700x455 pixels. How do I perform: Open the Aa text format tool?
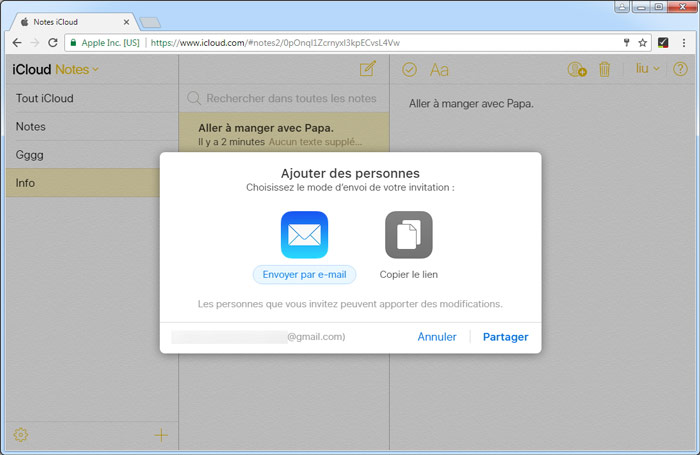coord(439,70)
